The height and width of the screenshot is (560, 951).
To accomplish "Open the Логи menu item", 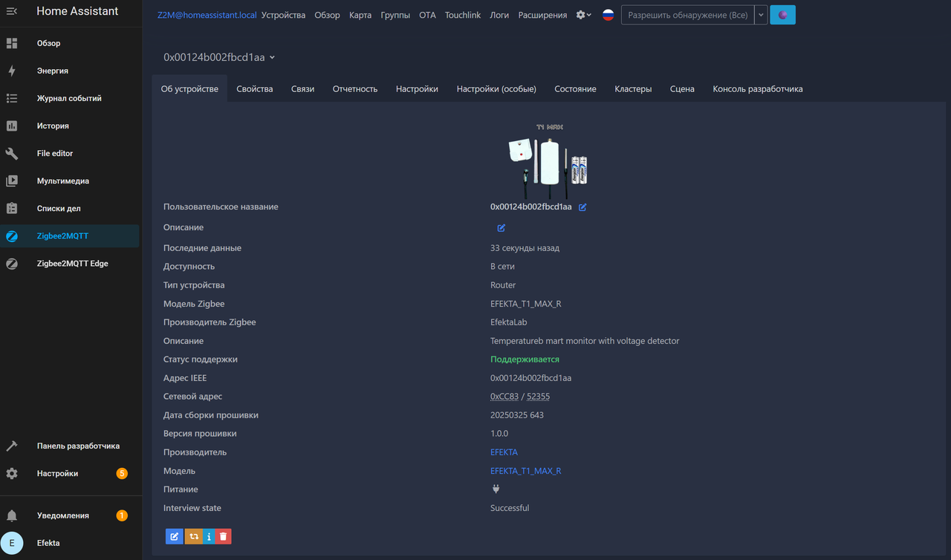I will (x=499, y=15).
